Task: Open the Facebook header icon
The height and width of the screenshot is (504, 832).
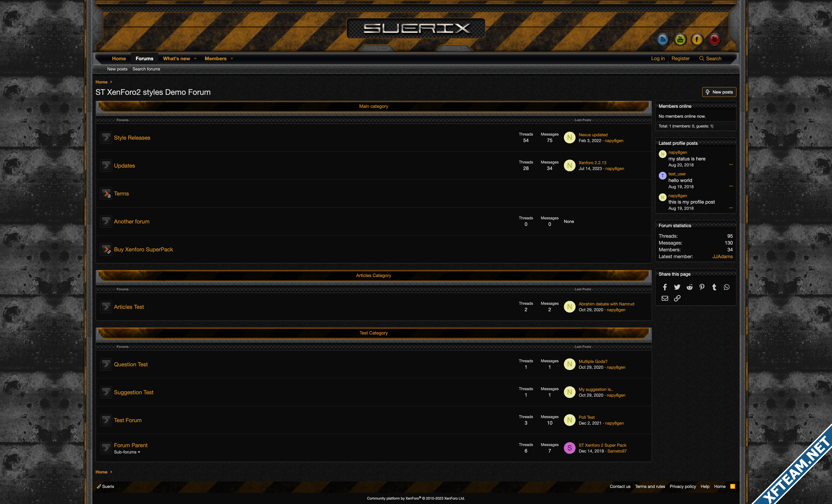Action: (x=697, y=39)
